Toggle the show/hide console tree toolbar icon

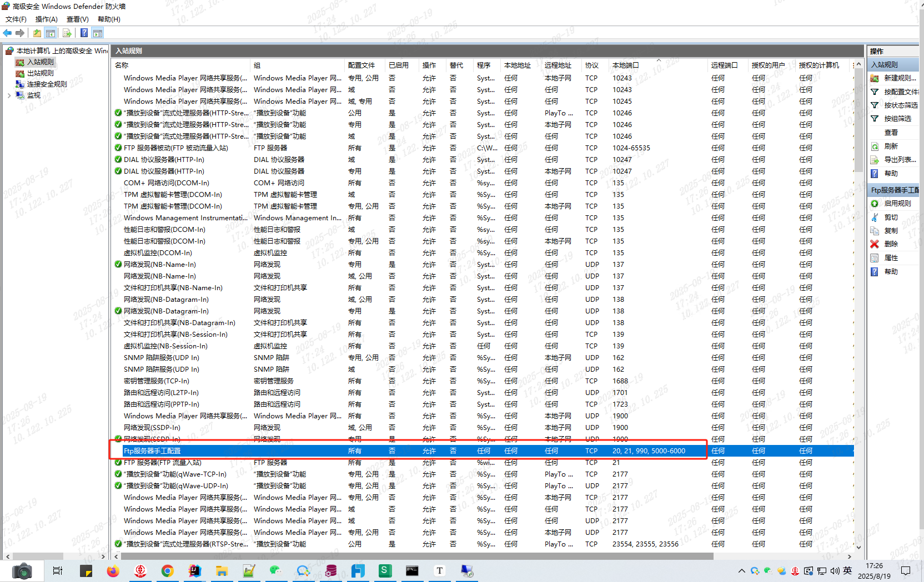[51, 33]
